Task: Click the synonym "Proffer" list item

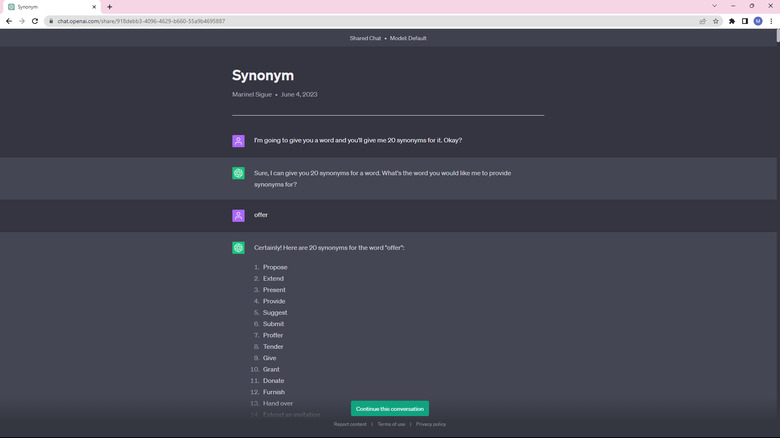Action: (273, 335)
